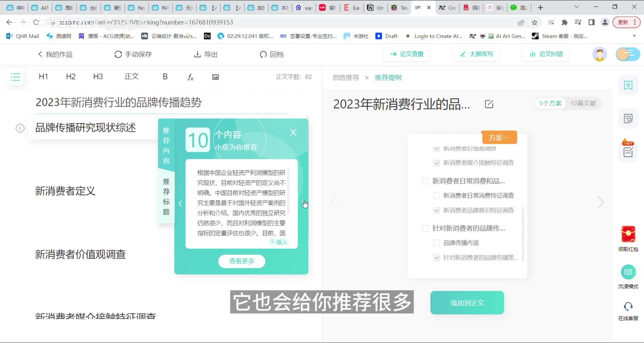Select the 10篇文献 tab
The width and height of the screenshot is (644, 343).
(x=583, y=103)
